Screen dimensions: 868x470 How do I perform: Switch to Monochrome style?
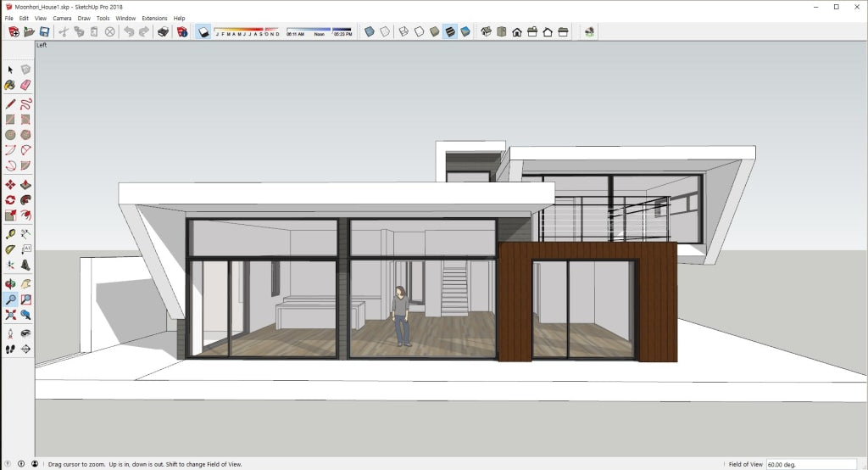465,32
